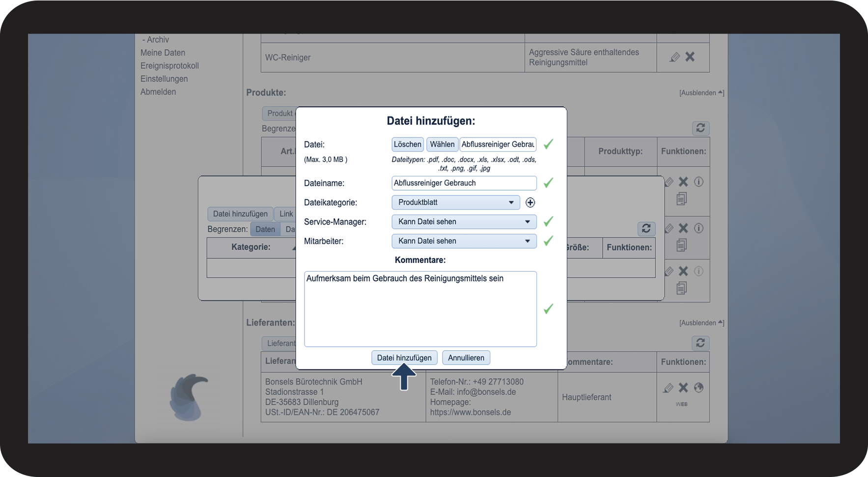Image resolution: width=868 pixels, height=477 pixels.
Task: Copy the third product row in Produkte
Action: [x=681, y=288]
